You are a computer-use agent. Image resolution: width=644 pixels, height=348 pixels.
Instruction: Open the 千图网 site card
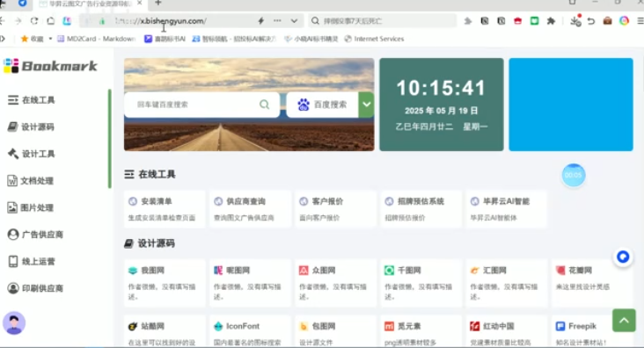[x=421, y=283]
